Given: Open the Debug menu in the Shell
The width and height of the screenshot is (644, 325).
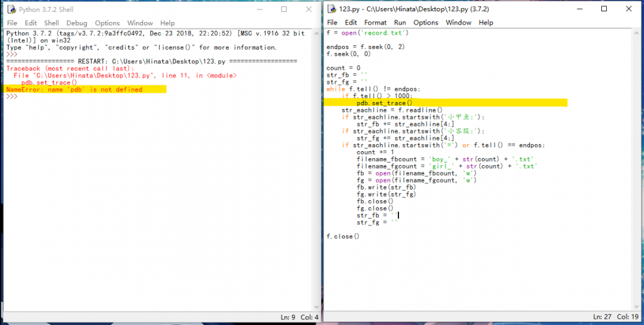Looking at the screenshot, I should click(x=77, y=23).
